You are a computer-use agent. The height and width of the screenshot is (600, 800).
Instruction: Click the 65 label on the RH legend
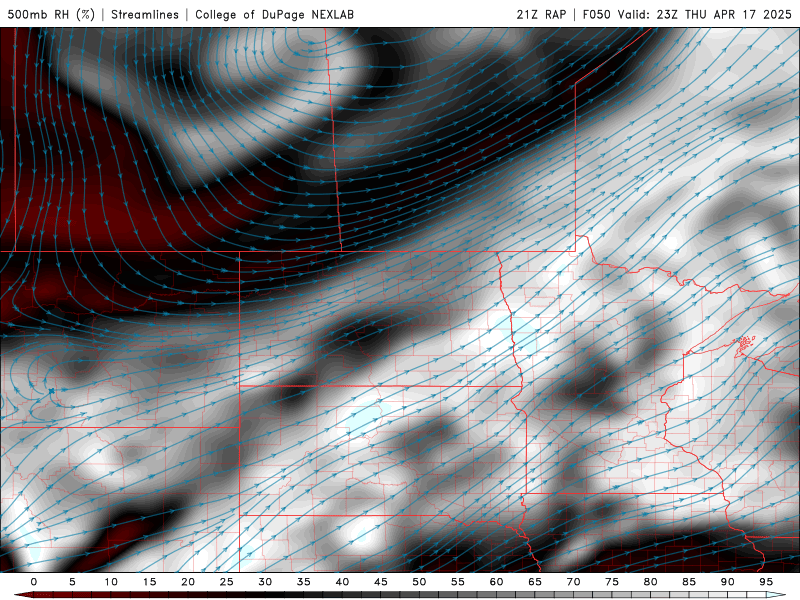pyautogui.click(x=535, y=582)
